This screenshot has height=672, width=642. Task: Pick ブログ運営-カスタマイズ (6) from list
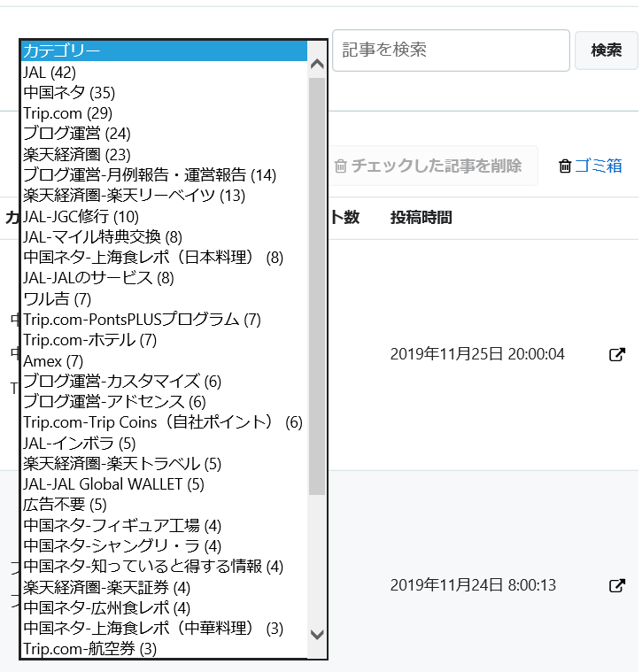(164, 382)
